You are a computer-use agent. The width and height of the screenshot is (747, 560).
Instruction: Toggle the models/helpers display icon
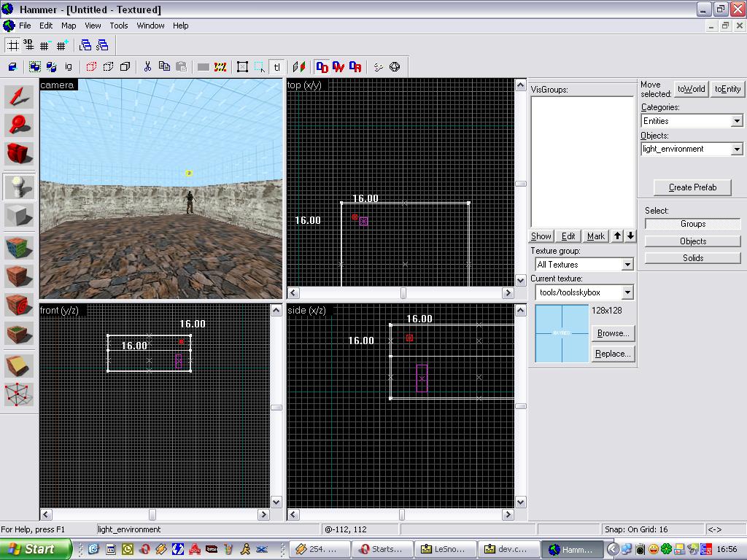379,66
